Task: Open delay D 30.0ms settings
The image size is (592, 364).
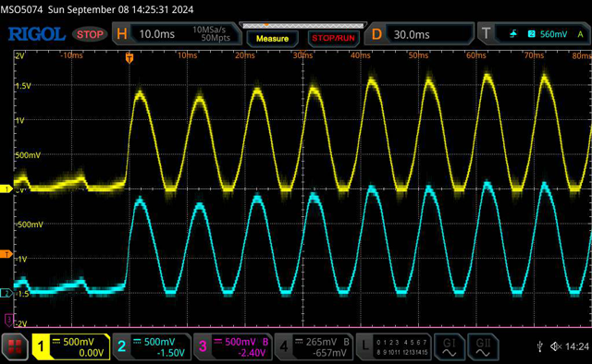Action: coord(419,34)
